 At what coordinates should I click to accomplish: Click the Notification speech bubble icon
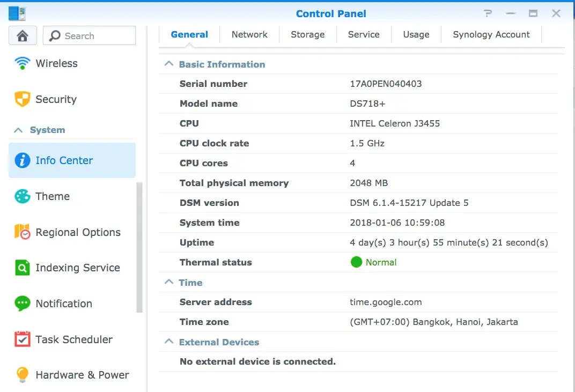(x=22, y=304)
